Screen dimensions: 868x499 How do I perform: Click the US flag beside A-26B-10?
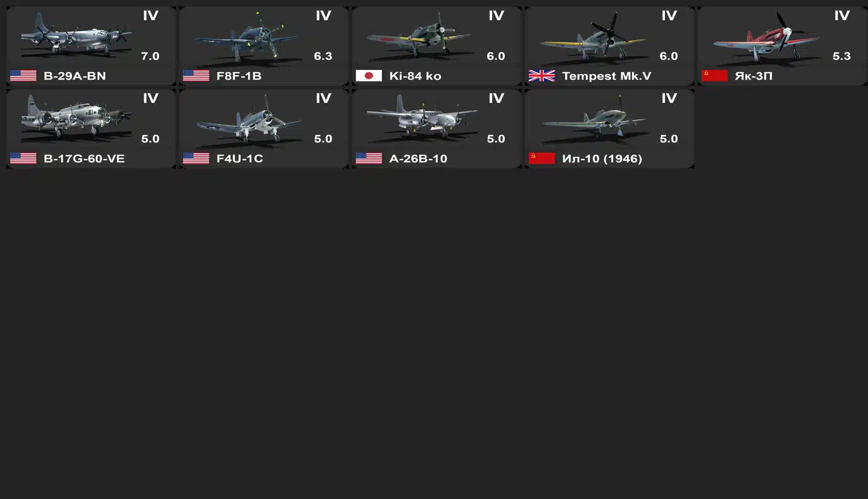click(369, 158)
